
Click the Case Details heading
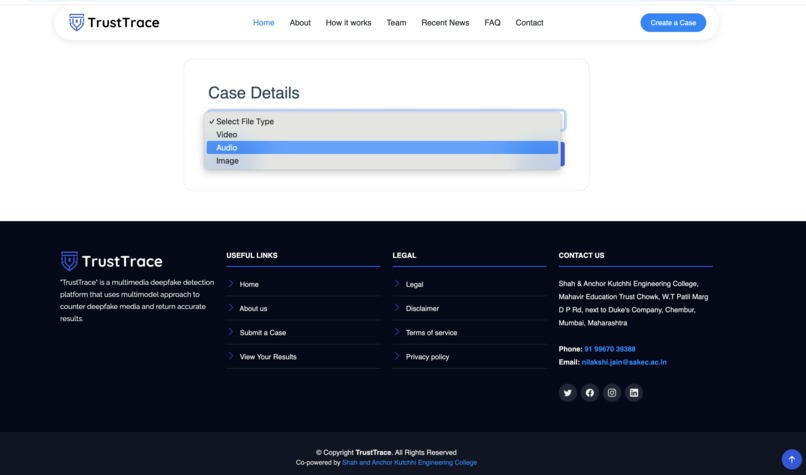click(253, 93)
